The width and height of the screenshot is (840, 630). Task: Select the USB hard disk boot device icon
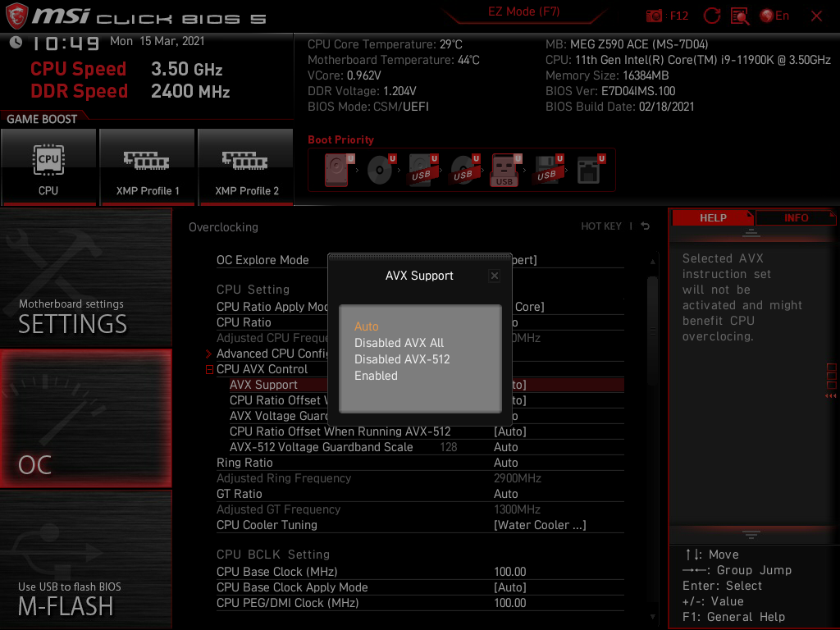[x=423, y=170]
